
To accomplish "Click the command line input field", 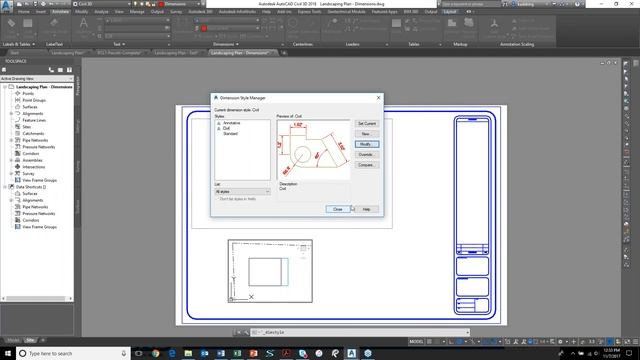I will click(359, 332).
